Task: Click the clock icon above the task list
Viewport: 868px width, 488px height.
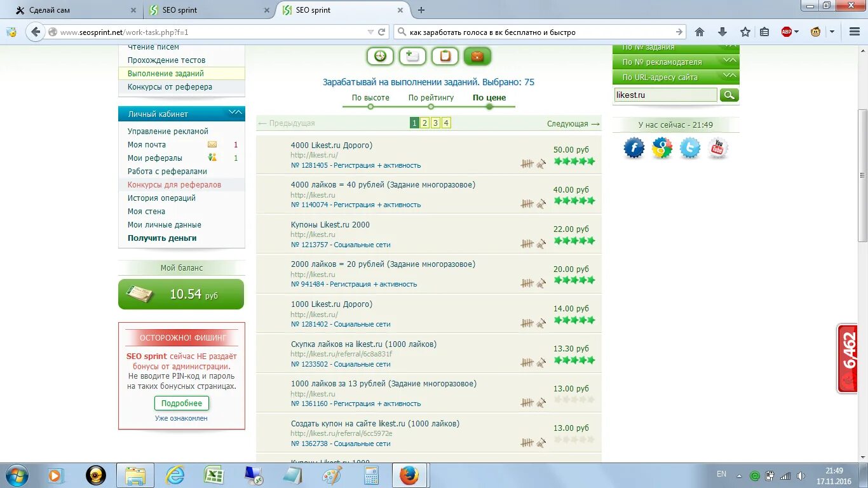Action: click(x=380, y=56)
